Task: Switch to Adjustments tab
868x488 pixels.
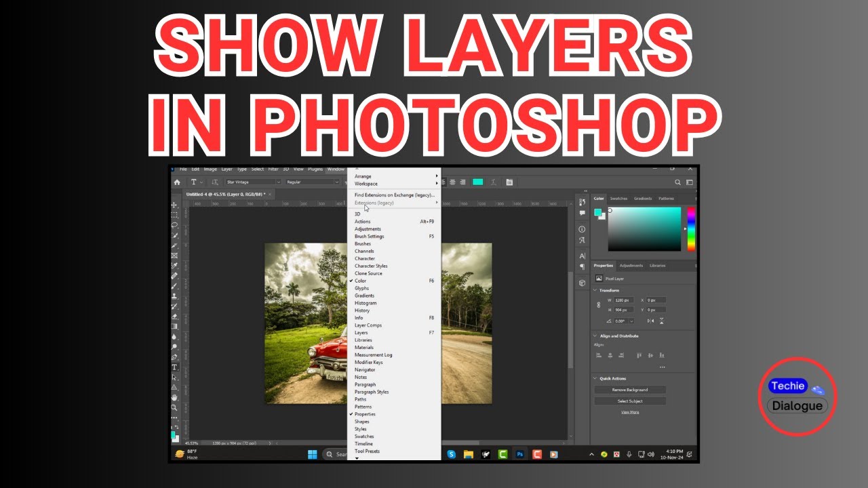Action: (x=633, y=266)
